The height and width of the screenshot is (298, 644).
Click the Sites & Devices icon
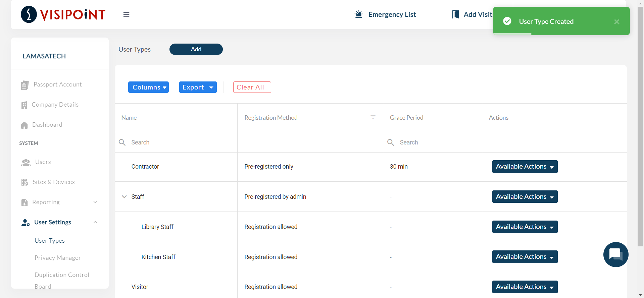tap(24, 182)
